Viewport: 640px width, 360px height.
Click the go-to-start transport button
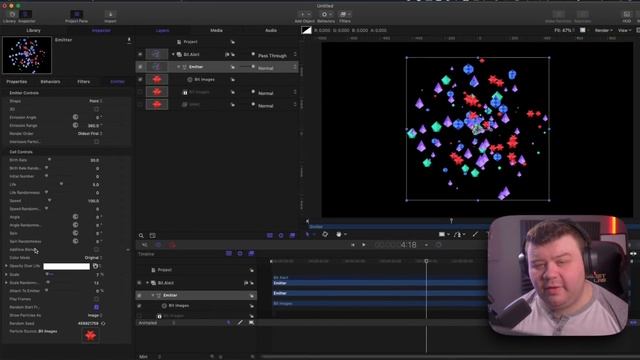tap(353, 245)
